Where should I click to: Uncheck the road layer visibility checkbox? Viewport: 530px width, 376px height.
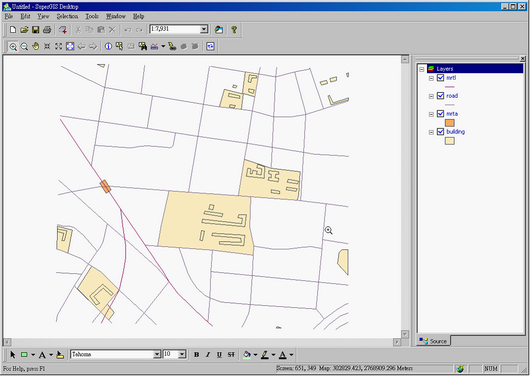tap(440, 96)
